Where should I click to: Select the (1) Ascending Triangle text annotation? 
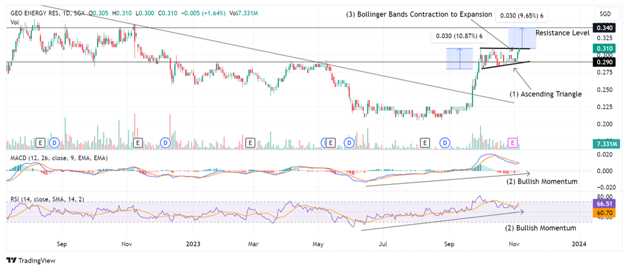tap(546, 94)
